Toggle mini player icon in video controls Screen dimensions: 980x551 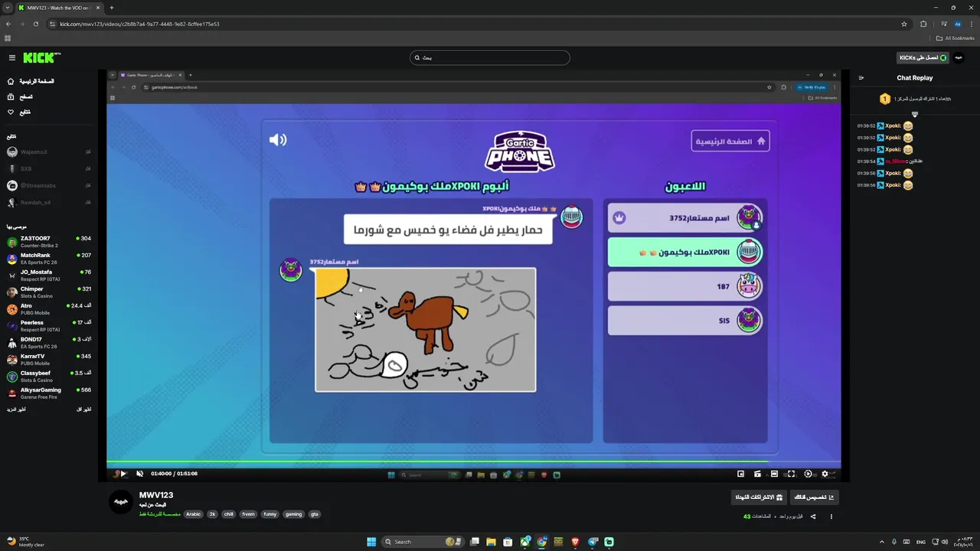coord(740,474)
